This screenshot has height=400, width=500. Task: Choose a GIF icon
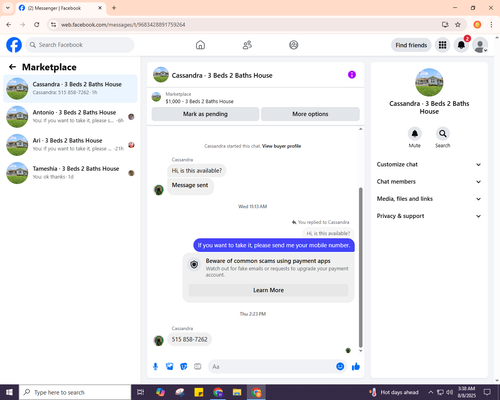[x=198, y=367]
